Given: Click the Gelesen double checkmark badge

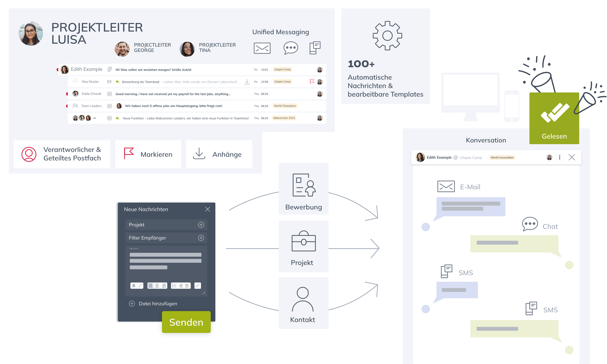Looking at the screenshot, I should [x=554, y=118].
